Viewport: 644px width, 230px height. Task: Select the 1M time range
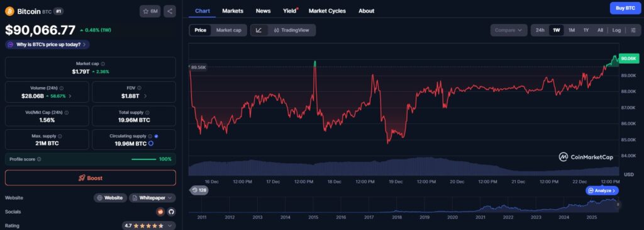tap(571, 30)
